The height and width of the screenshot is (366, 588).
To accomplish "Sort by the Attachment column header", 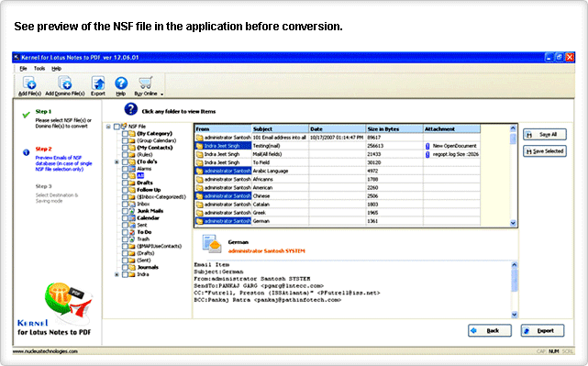I will [452, 129].
